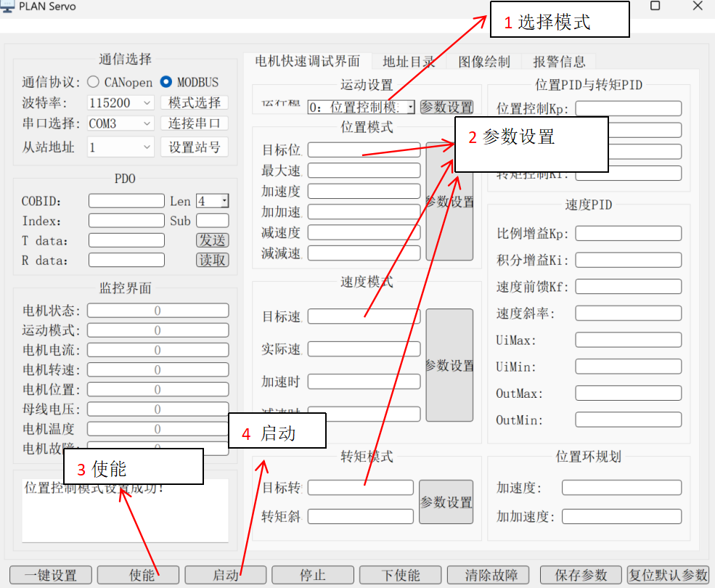
Task: Click the 加速度 input in 位置模式
Action: coord(364,191)
